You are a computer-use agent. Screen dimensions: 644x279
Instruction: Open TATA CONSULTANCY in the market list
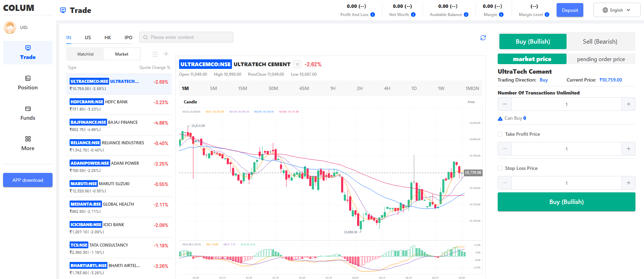(119, 248)
